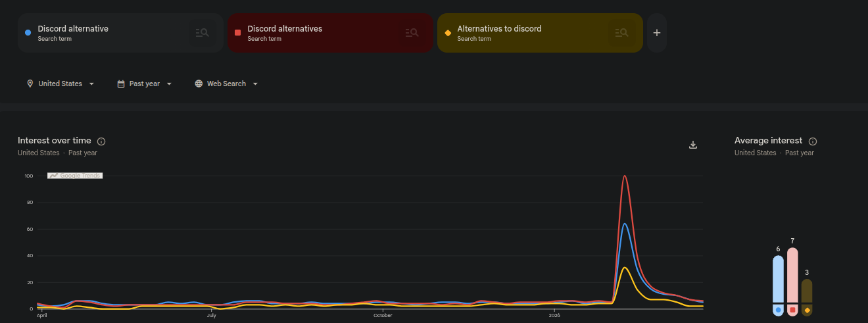This screenshot has width=868, height=323.
Task: Click the calendar icon next to Past year
Action: pos(121,84)
